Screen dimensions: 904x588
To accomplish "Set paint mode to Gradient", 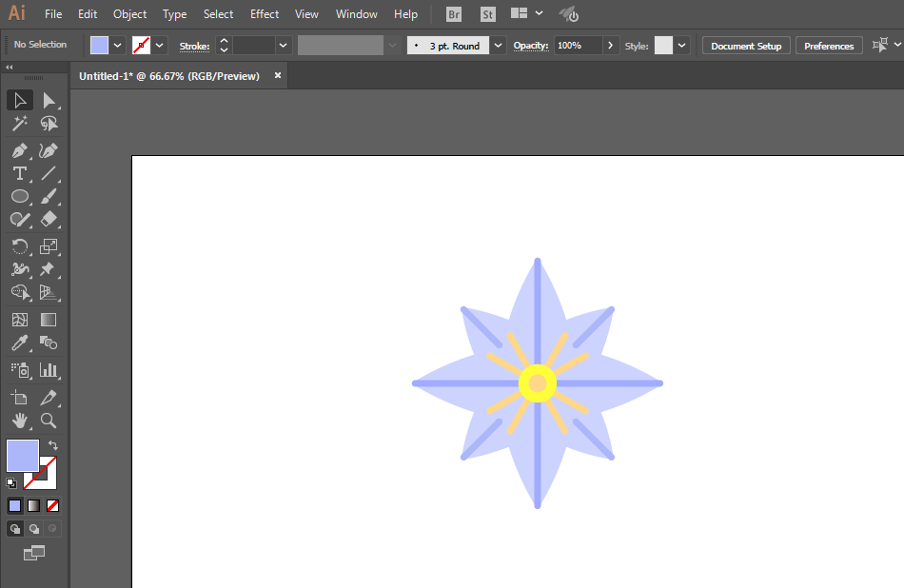I will tap(34, 505).
